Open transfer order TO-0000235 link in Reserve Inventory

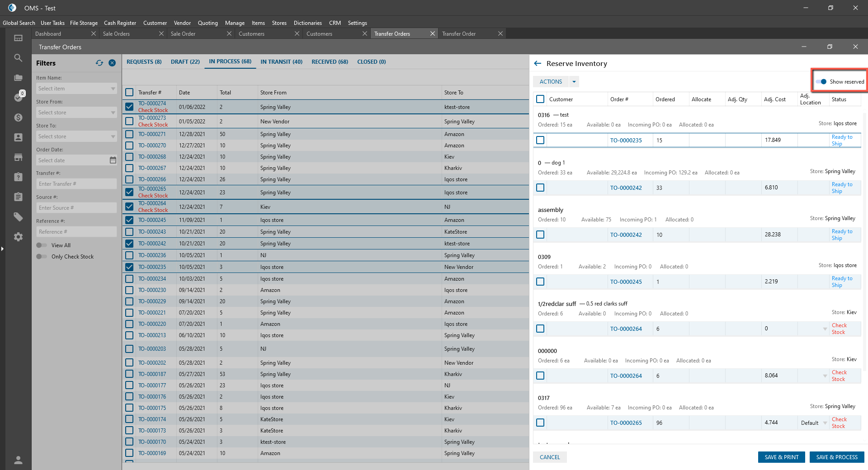(x=626, y=141)
